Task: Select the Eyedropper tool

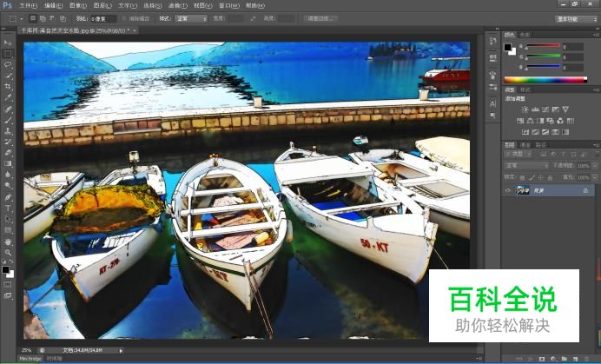Action: (8, 97)
